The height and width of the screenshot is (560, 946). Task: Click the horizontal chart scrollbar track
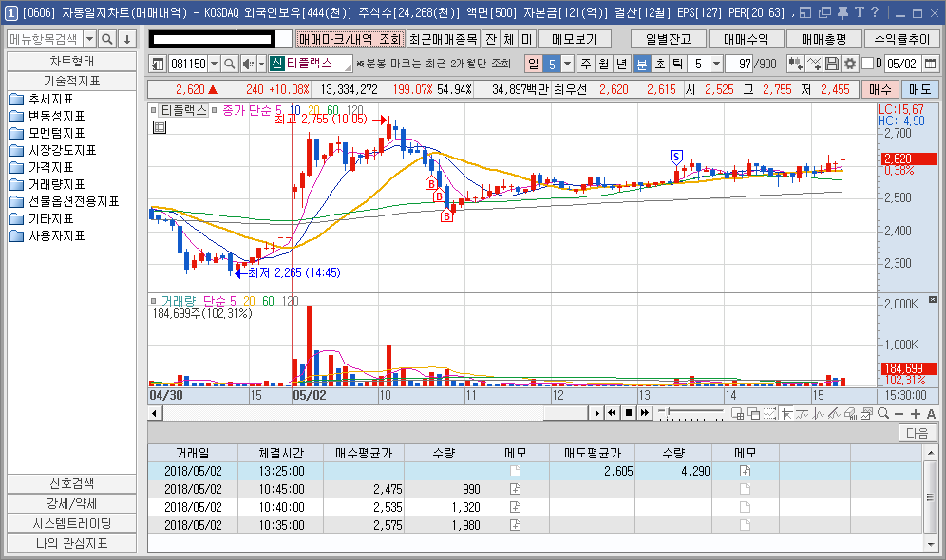(374, 413)
